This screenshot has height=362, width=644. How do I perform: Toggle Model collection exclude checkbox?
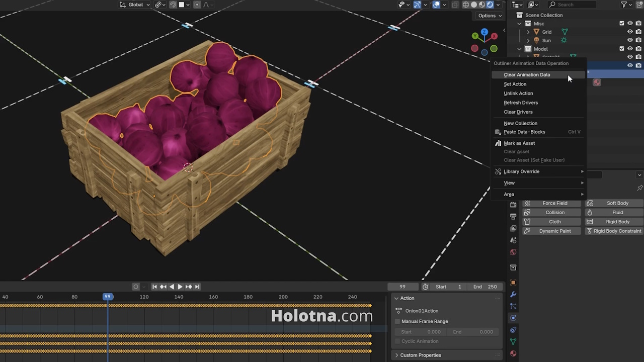622,49
